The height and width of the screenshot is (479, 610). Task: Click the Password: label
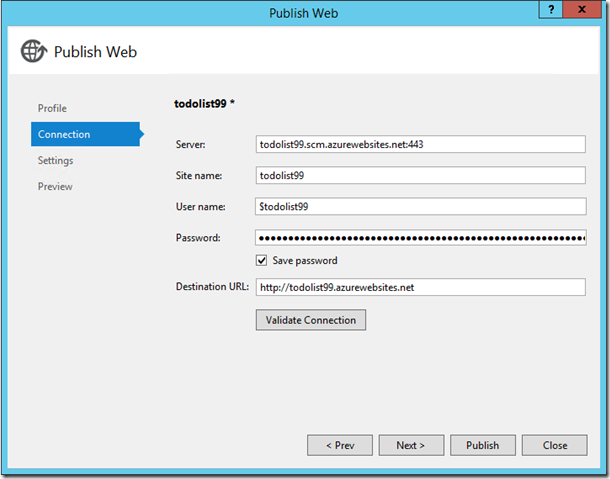click(x=198, y=238)
